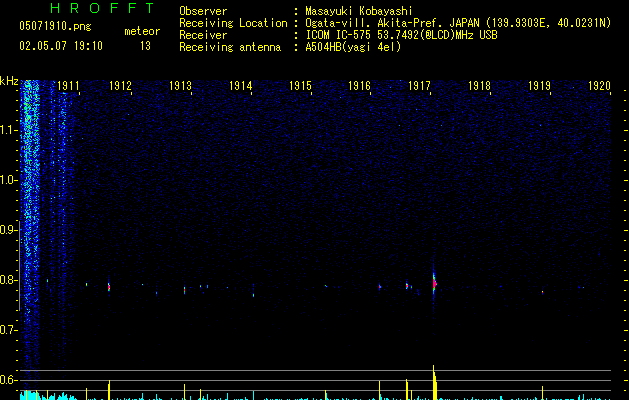The image size is (629, 400).
Task: Click the 1915 time marker
Action: click(300, 86)
